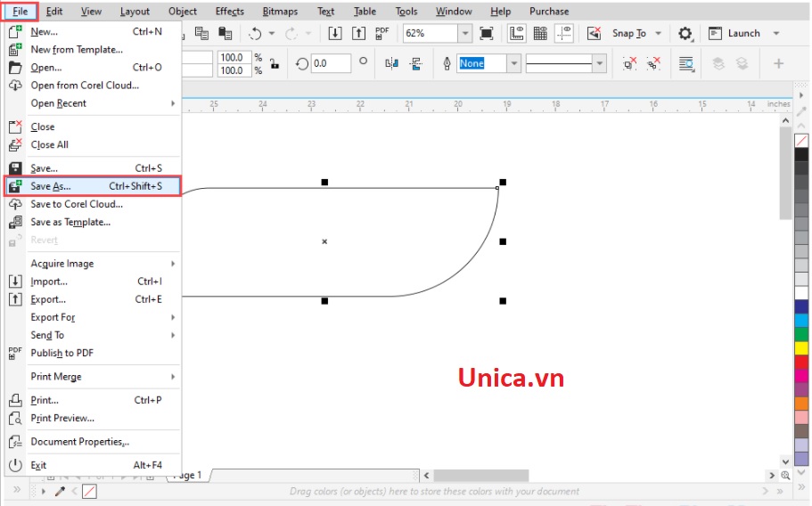Click the plus quick customize icon
Image resolution: width=812 pixels, height=506 pixels.
778,63
